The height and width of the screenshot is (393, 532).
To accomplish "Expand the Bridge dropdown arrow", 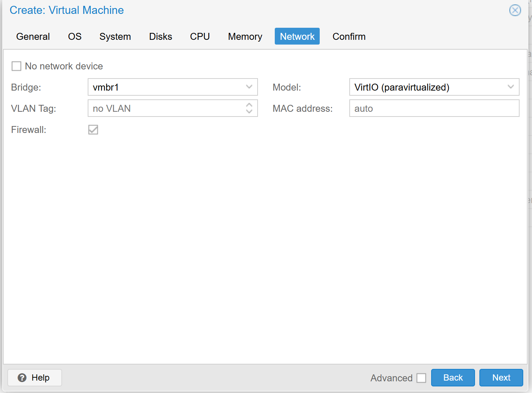I will [x=249, y=87].
